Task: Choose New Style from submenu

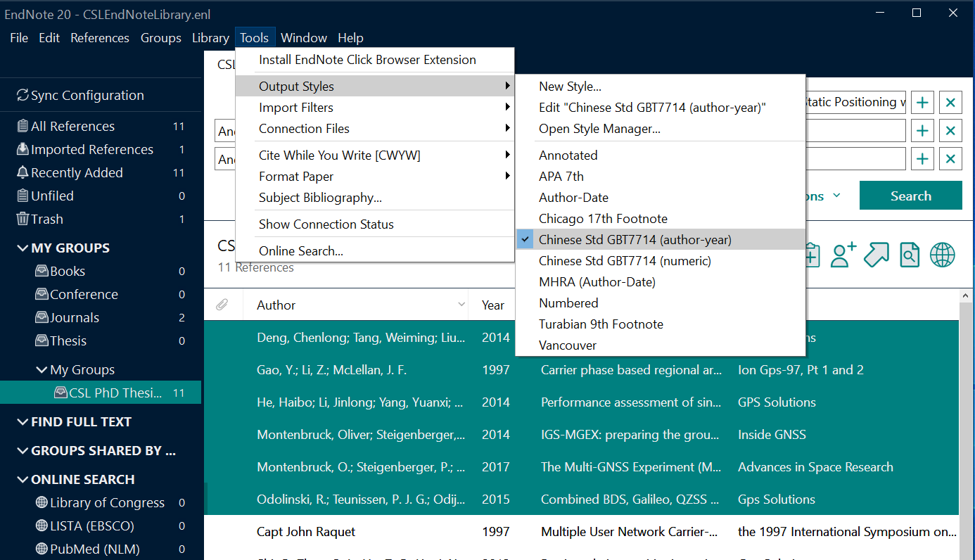Action: pyautogui.click(x=660, y=87)
